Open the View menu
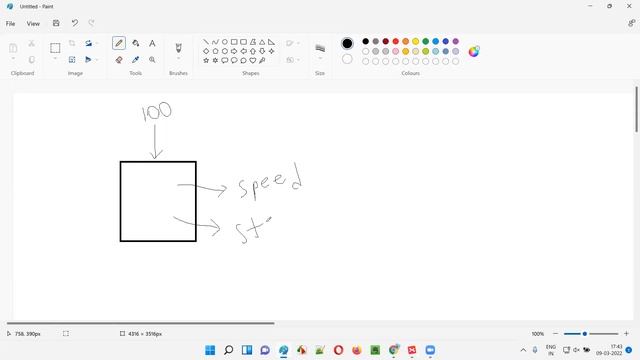Image resolution: width=640 pixels, height=360 pixels. click(x=33, y=24)
